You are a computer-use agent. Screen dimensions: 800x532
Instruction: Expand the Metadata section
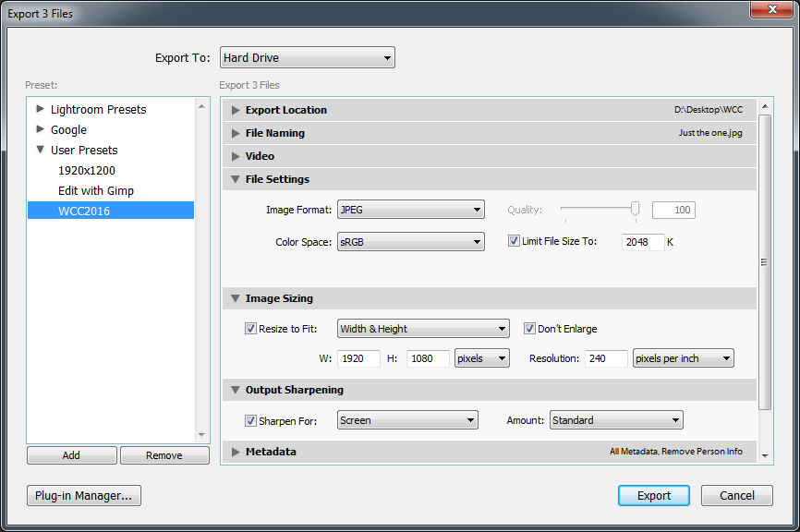point(236,451)
